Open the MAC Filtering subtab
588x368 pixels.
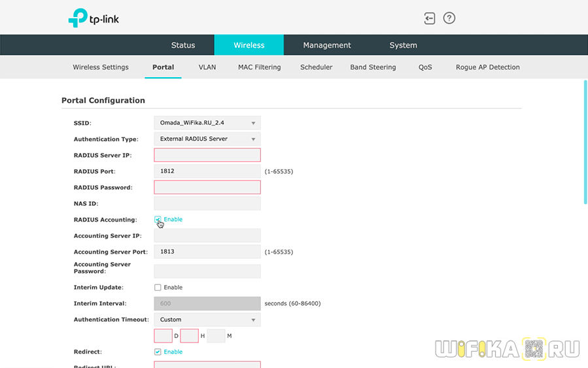(259, 67)
